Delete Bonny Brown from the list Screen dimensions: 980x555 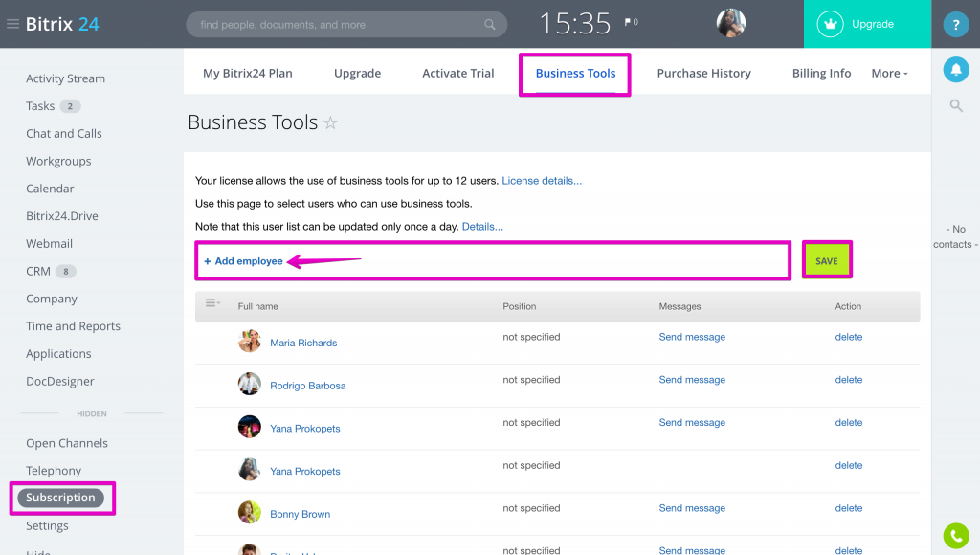(848, 508)
